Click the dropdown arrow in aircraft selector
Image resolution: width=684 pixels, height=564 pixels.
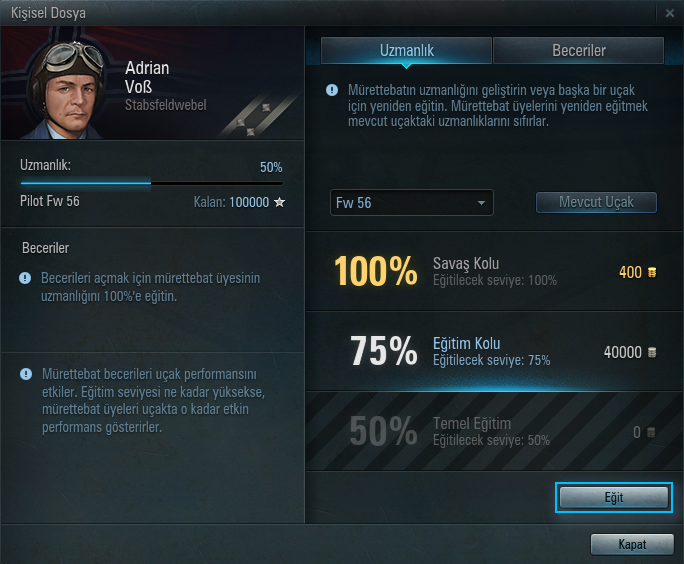click(481, 203)
